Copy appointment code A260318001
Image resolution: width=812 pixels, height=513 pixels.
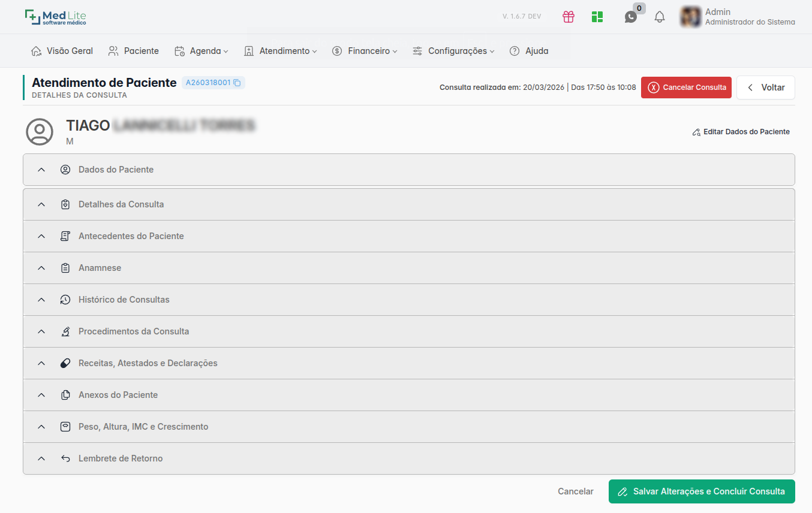click(x=237, y=83)
